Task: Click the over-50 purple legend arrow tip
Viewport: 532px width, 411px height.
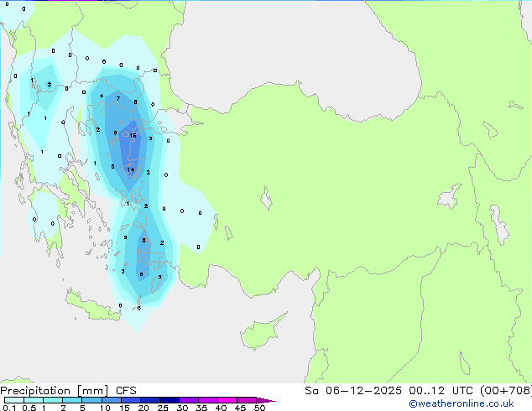Action: [266, 400]
